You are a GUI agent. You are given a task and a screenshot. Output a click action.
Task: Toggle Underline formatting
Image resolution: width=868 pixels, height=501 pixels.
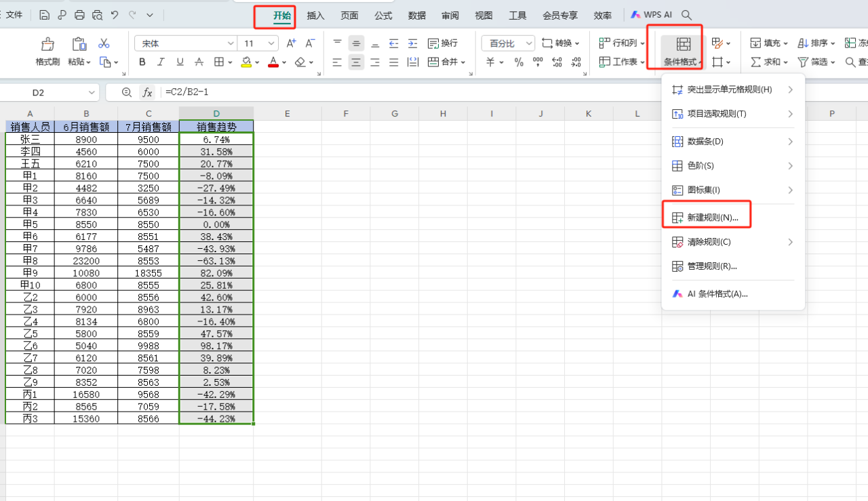[180, 62]
